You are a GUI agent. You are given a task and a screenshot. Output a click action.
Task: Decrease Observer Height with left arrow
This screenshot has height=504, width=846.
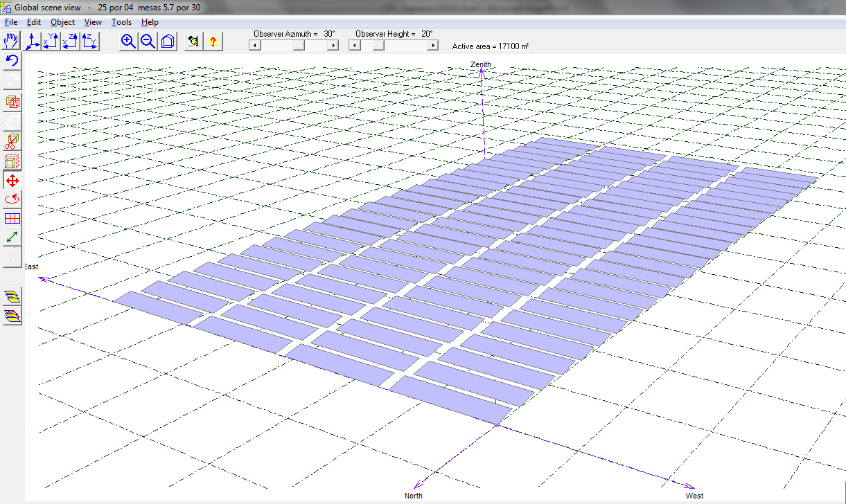coord(353,45)
